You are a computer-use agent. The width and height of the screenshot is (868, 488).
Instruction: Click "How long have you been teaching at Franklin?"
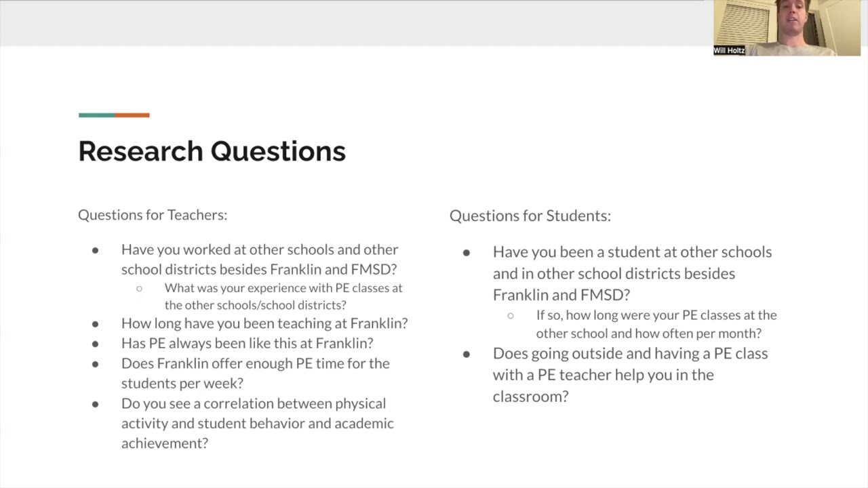click(264, 323)
